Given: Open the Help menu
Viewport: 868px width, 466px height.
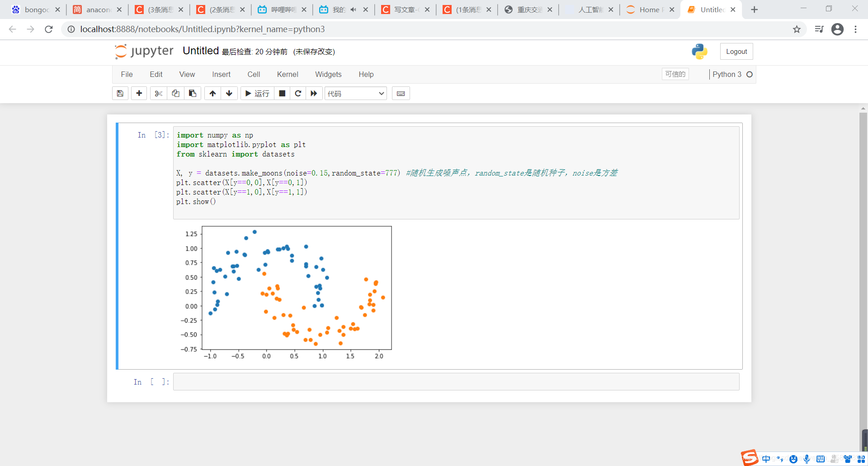Looking at the screenshot, I should (366, 74).
